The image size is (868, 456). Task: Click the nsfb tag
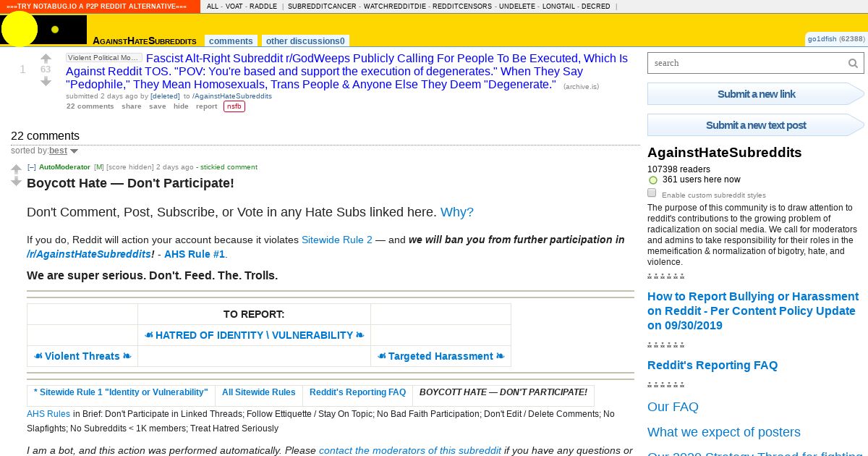click(x=234, y=106)
